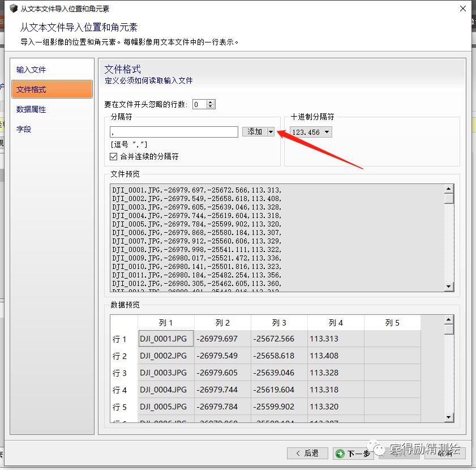Click cell -25658.618 in data preview

tap(279, 356)
